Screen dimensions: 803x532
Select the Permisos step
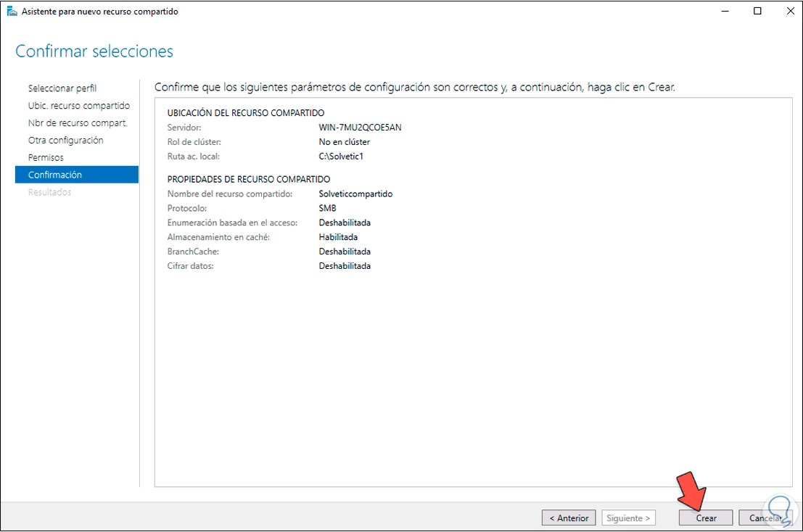(x=46, y=157)
